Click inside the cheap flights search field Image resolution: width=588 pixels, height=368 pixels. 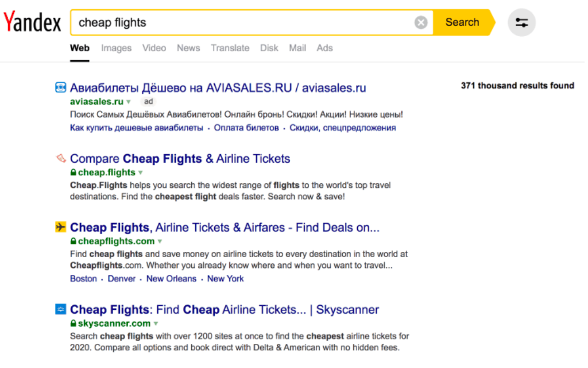pos(241,22)
